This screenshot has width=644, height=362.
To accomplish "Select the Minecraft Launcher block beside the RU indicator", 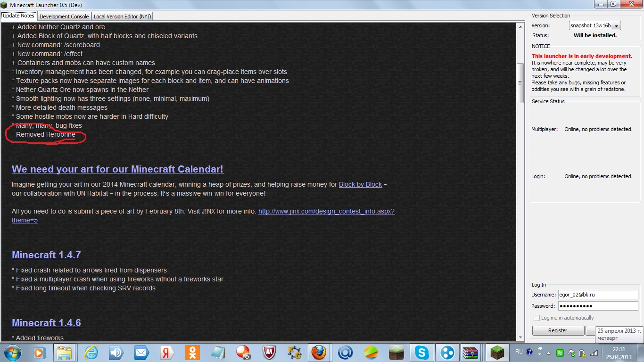I will 498,353.
